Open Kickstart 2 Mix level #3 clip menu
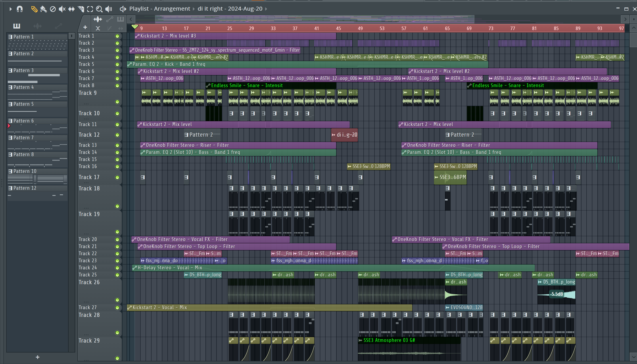The image size is (637, 364). [x=137, y=36]
